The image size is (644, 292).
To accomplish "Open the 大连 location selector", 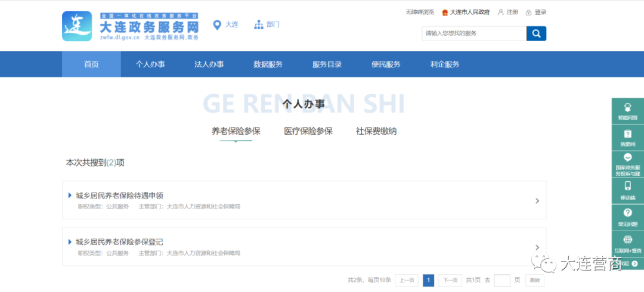I will 226,24.
